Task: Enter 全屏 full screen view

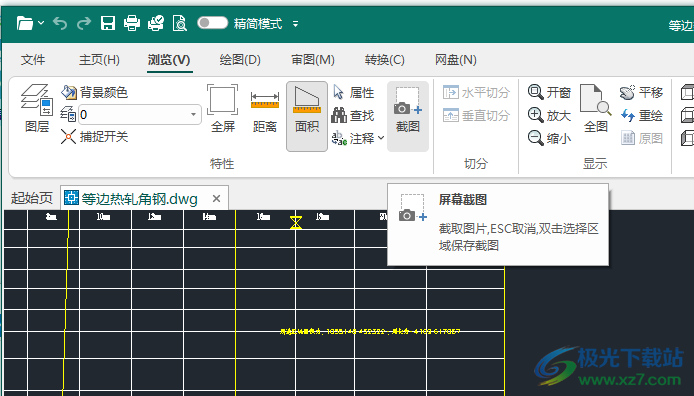Action: point(223,108)
